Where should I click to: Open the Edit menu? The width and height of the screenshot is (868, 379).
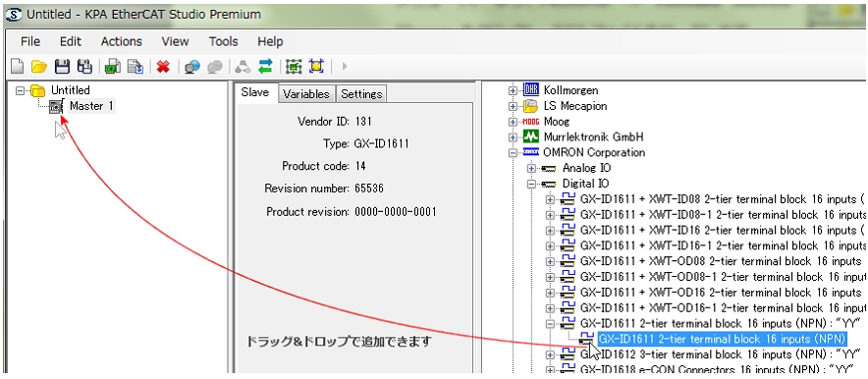[71, 42]
